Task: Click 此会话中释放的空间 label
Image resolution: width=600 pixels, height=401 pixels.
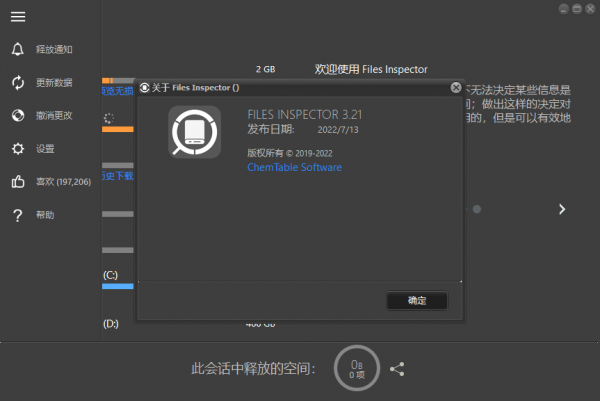Action: [x=253, y=369]
